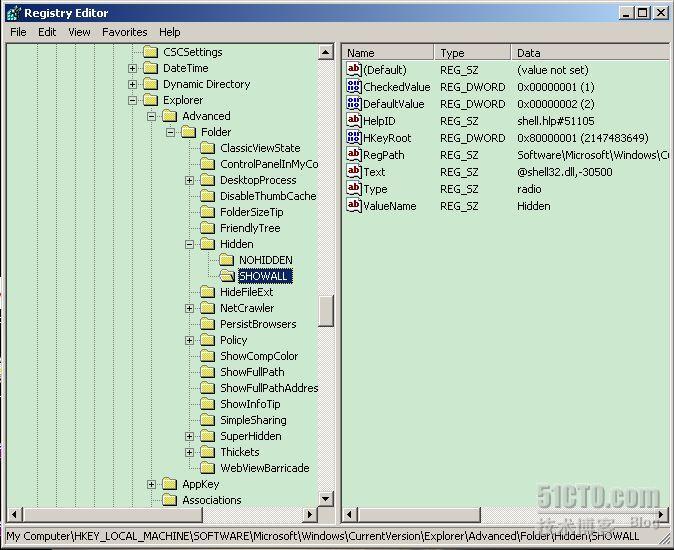Viewport: 674px width, 550px height.
Task: Open the Help menu
Action: [169, 32]
